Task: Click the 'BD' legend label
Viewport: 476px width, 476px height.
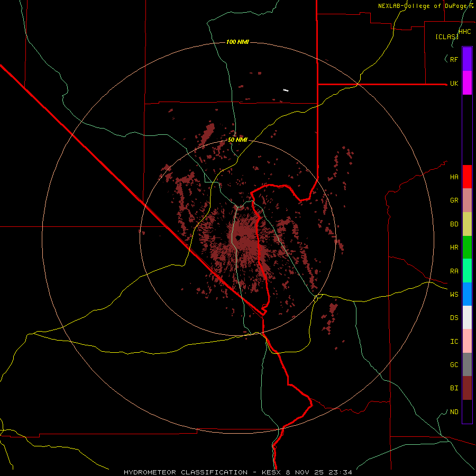Action: pos(454,224)
